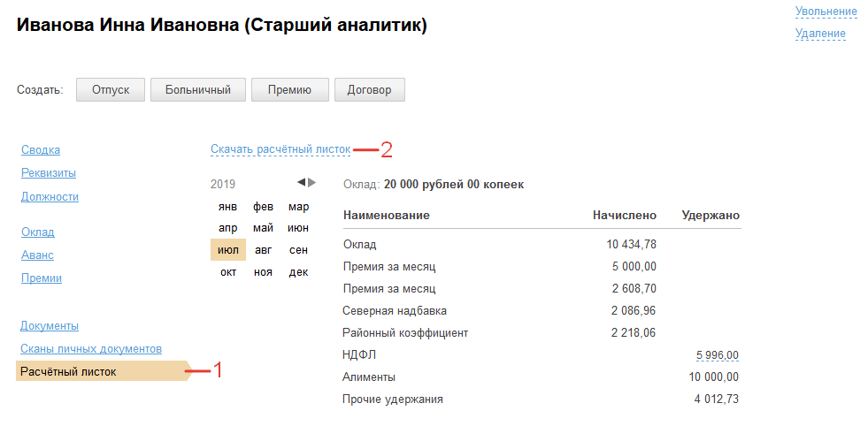Open the Увольнение link
868x426 pixels.
coord(826,11)
